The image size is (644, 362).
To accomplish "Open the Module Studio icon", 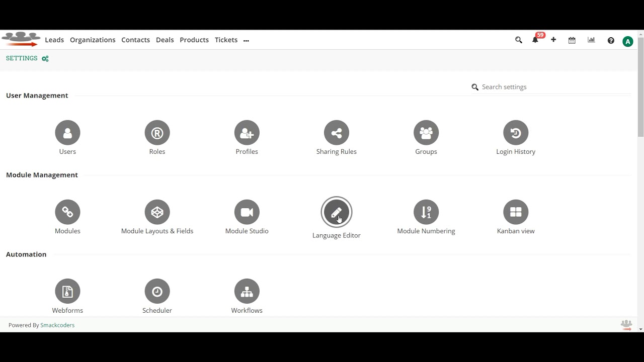I will (x=247, y=212).
